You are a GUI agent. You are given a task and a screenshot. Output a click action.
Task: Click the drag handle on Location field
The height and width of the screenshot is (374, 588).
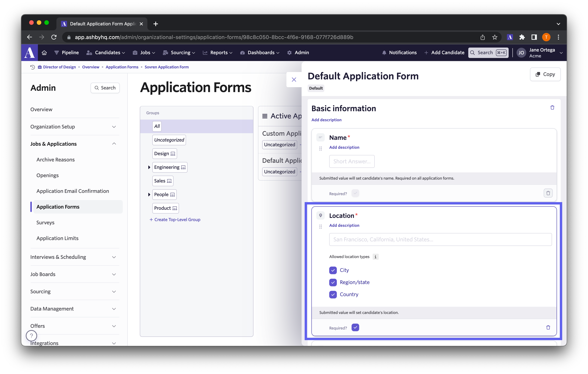(x=320, y=226)
